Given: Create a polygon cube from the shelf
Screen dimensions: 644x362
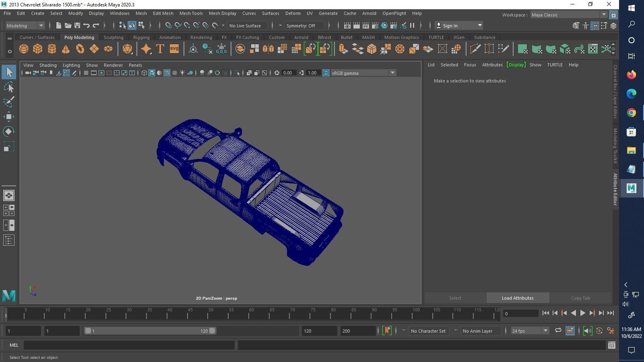Looking at the screenshot, I should pyautogui.click(x=38, y=49).
